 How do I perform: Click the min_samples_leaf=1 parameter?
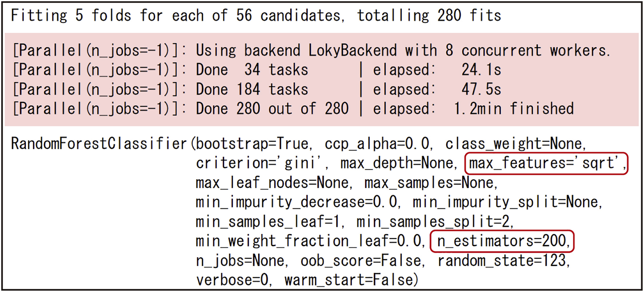click(268, 222)
